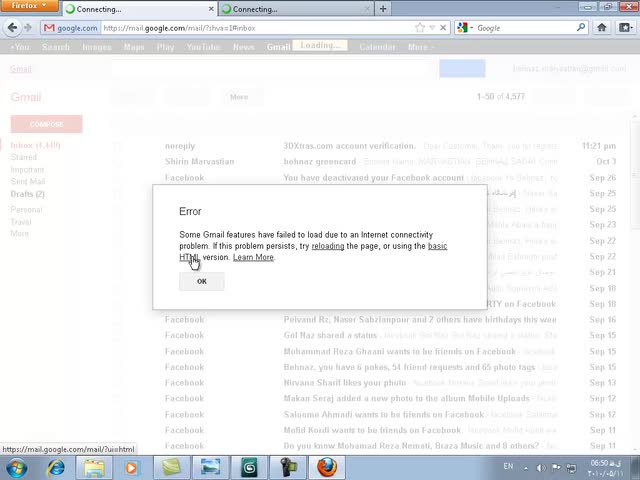
Task: Open YouTube in Google bar
Action: point(204,47)
